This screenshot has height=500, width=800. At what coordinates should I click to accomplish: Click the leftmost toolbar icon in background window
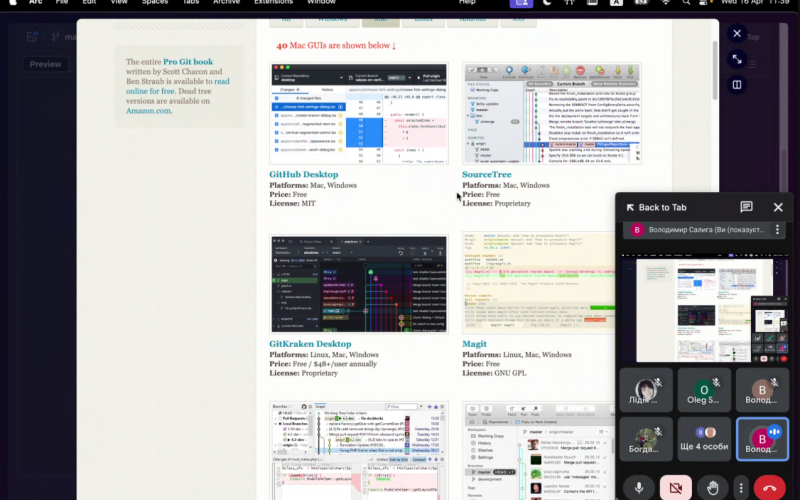pos(32,36)
